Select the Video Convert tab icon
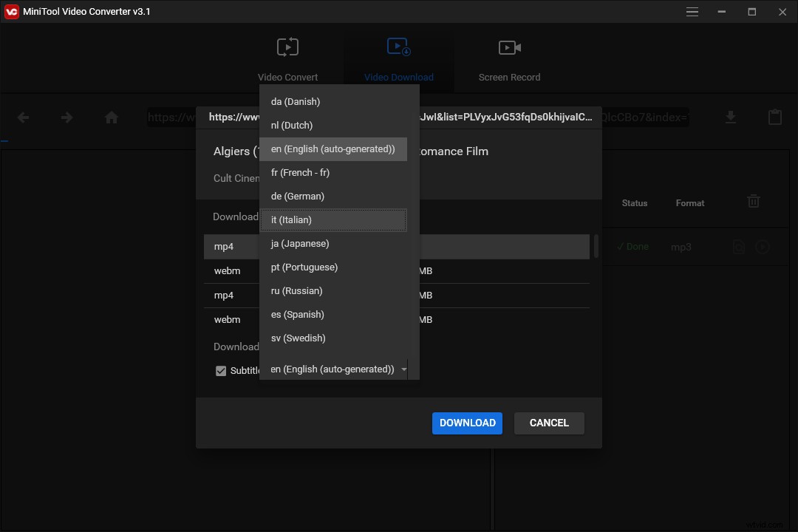This screenshot has height=532, width=798. (287, 47)
